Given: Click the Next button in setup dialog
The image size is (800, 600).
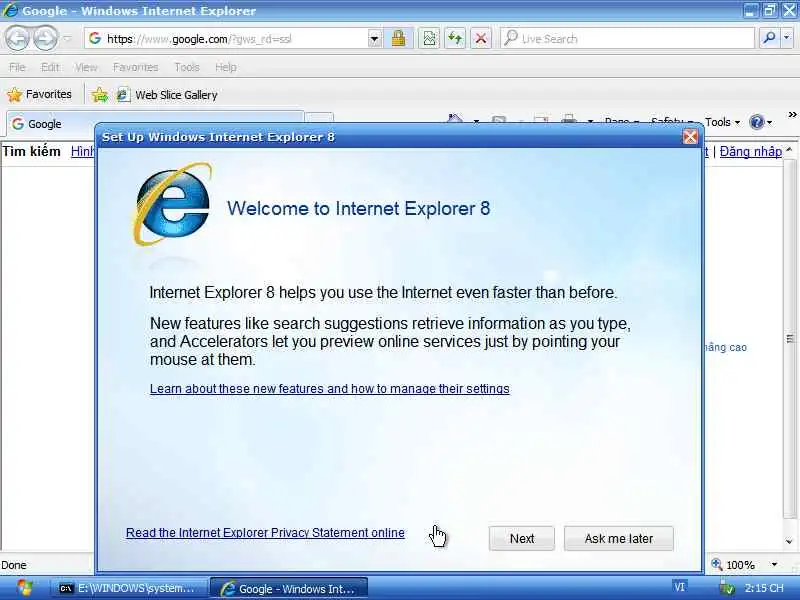Looking at the screenshot, I should pos(521,538).
